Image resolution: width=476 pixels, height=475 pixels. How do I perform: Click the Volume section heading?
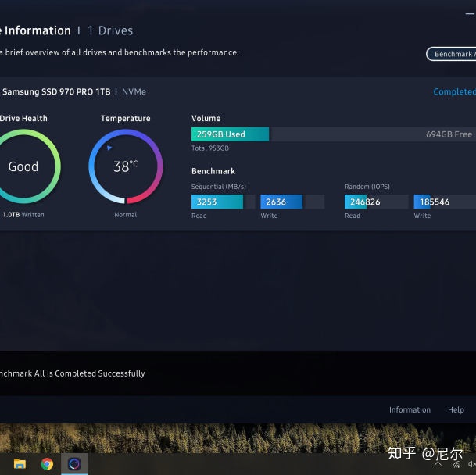coord(206,118)
